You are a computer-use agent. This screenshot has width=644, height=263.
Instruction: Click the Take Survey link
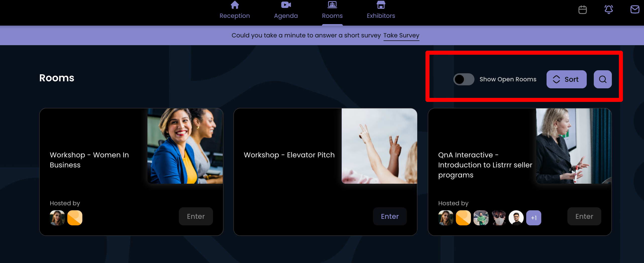coord(401,35)
